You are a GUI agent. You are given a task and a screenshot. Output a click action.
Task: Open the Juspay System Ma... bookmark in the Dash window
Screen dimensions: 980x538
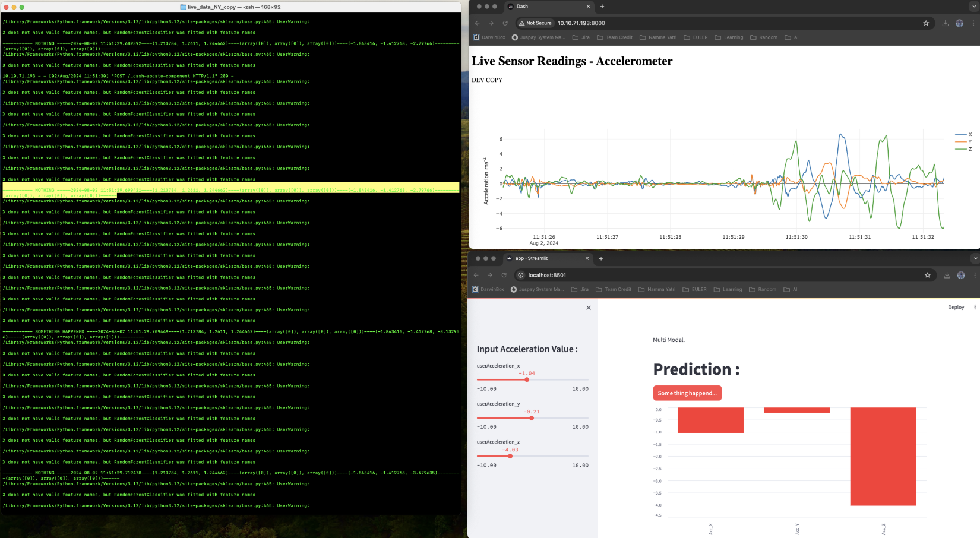(538, 37)
